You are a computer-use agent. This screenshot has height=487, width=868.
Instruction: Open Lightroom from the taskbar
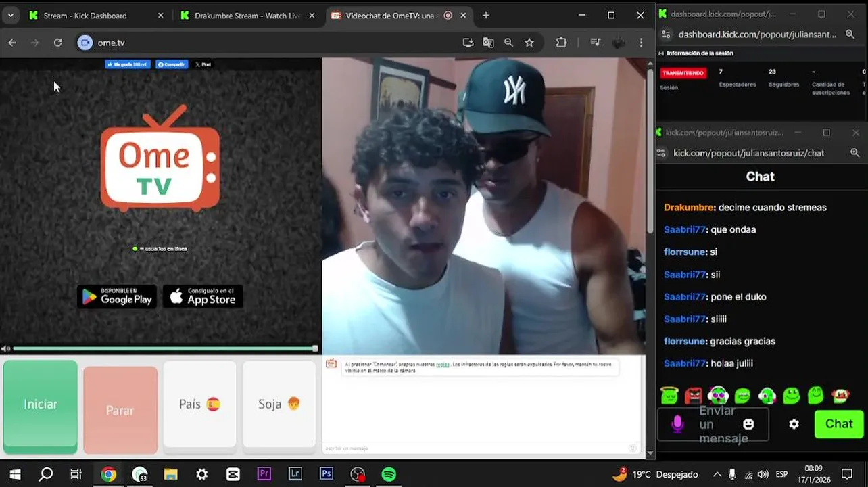pyautogui.click(x=295, y=474)
